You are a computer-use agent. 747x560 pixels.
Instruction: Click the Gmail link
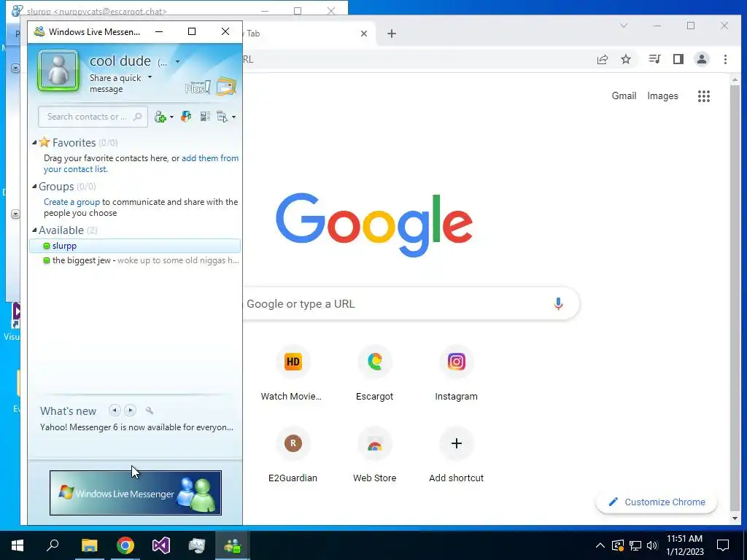pos(624,96)
